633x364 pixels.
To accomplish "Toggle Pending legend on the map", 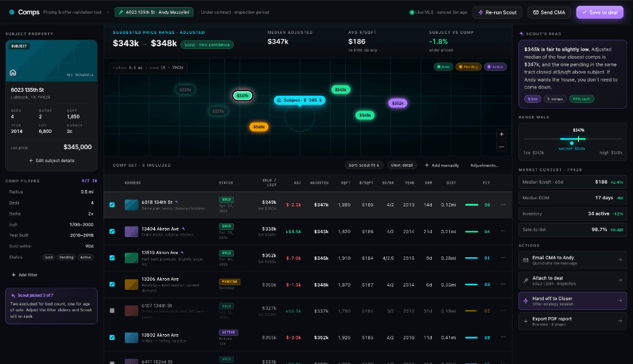I will (x=468, y=67).
